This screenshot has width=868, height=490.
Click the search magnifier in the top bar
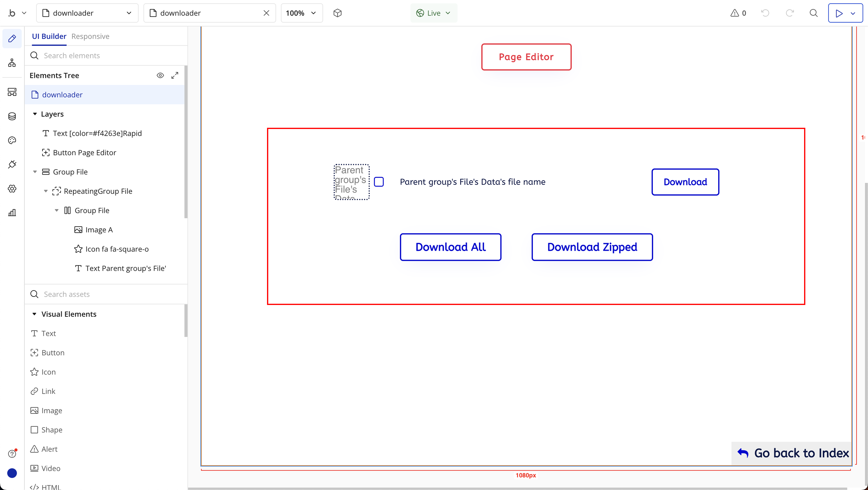point(813,13)
